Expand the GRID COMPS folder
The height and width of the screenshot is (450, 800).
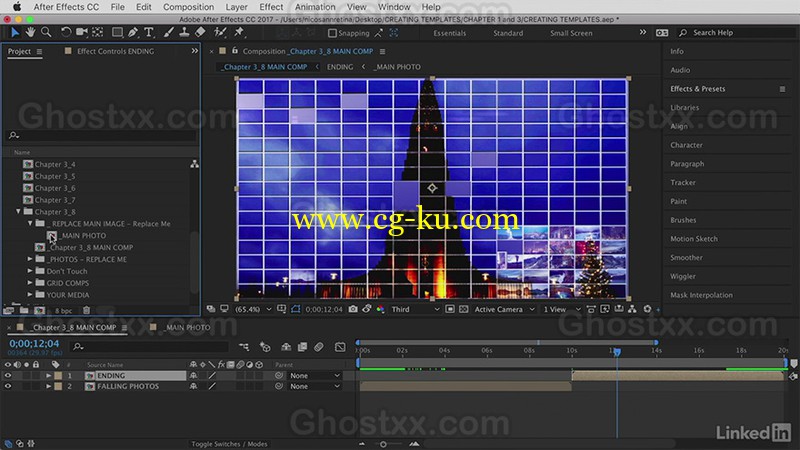pyautogui.click(x=30, y=283)
